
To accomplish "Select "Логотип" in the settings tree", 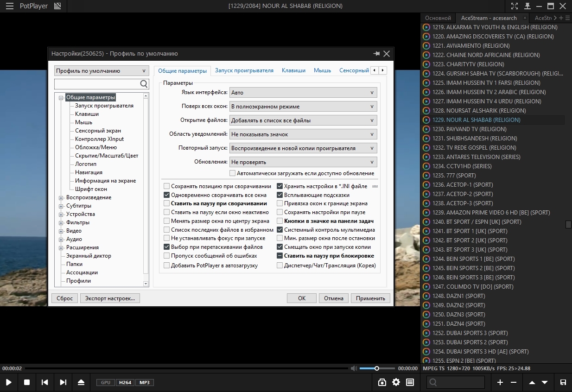I will click(86, 164).
